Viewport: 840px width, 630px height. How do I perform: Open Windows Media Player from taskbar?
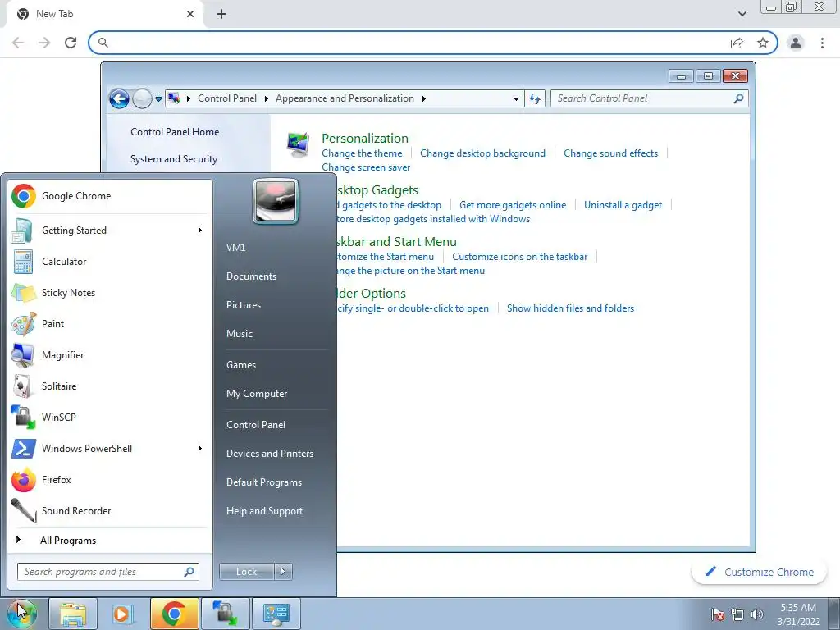(121, 614)
